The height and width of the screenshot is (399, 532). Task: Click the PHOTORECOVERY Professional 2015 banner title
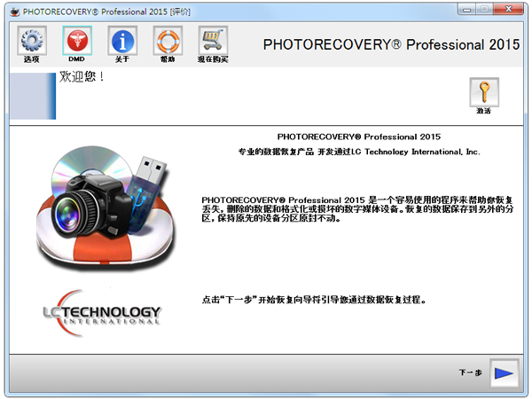pyautogui.click(x=392, y=44)
